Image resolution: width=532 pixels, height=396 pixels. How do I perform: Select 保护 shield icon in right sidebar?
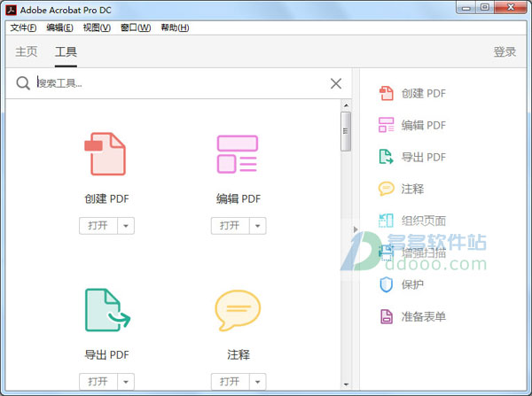tap(386, 284)
